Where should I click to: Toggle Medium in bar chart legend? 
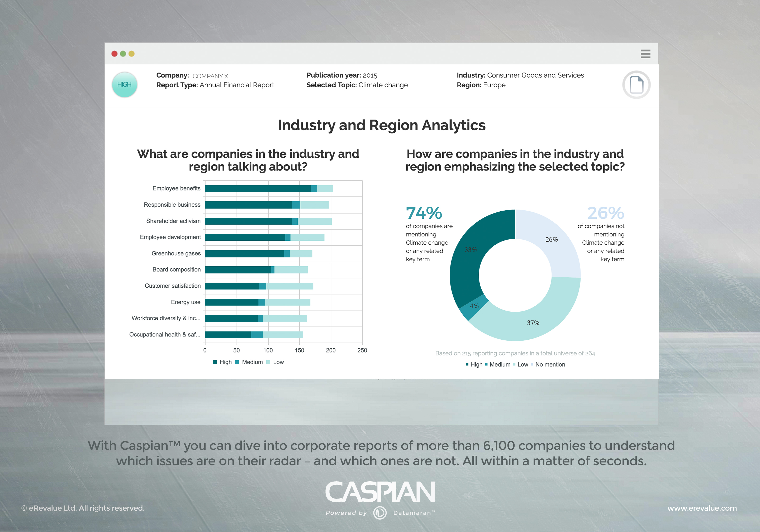(x=249, y=362)
